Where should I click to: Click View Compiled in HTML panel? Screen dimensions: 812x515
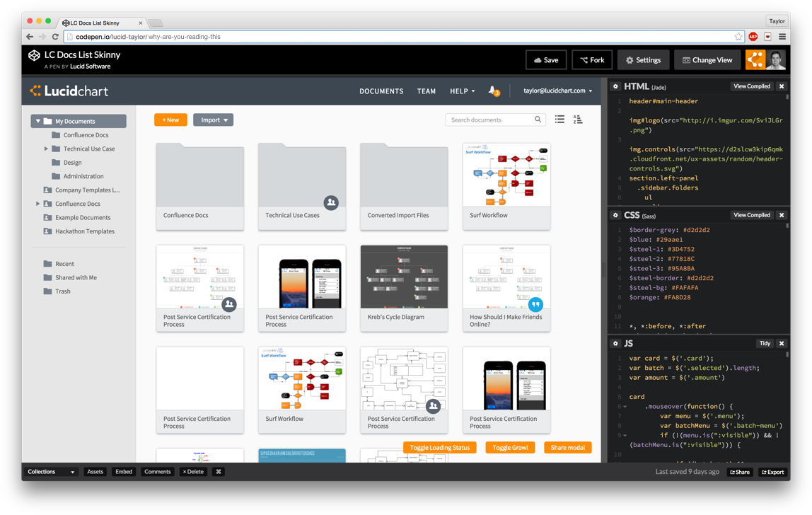[752, 86]
